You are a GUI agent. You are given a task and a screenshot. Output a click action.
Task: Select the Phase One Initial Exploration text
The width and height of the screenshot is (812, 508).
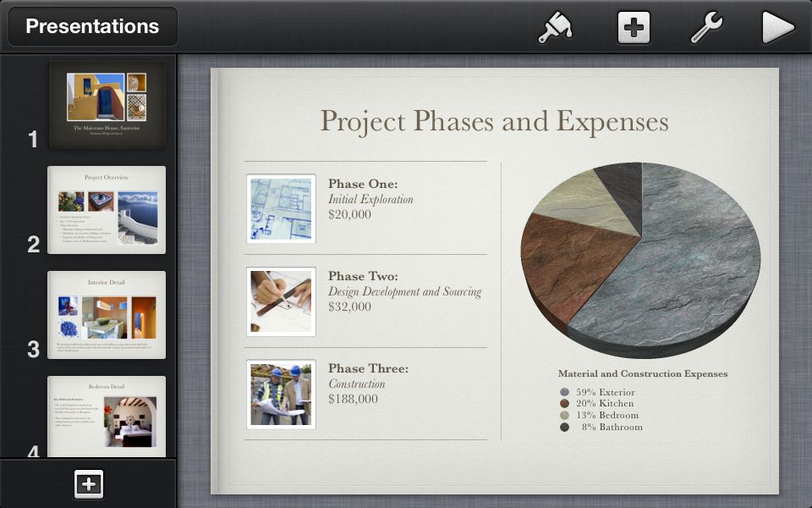coord(370,199)
